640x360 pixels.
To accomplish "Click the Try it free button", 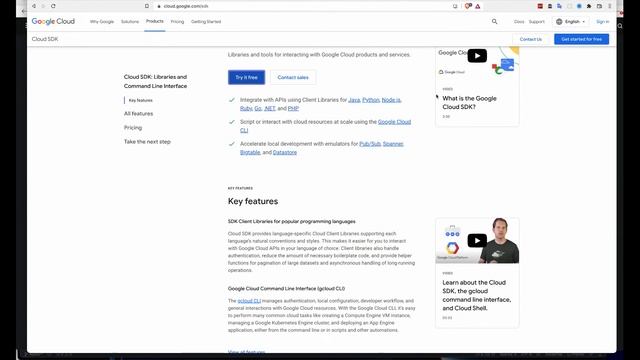I will (x=246, y=77).
